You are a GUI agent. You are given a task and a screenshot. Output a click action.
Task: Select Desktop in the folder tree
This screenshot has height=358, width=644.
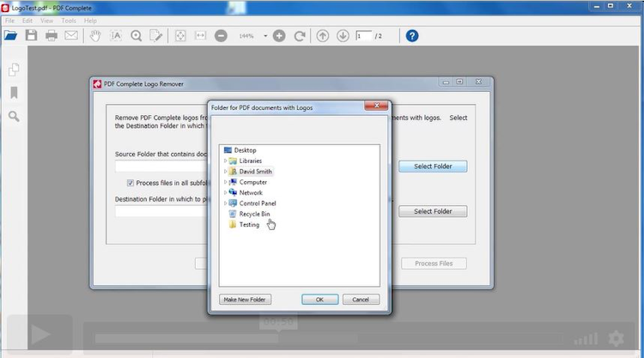pyautogui.click(x=245, y=150)
